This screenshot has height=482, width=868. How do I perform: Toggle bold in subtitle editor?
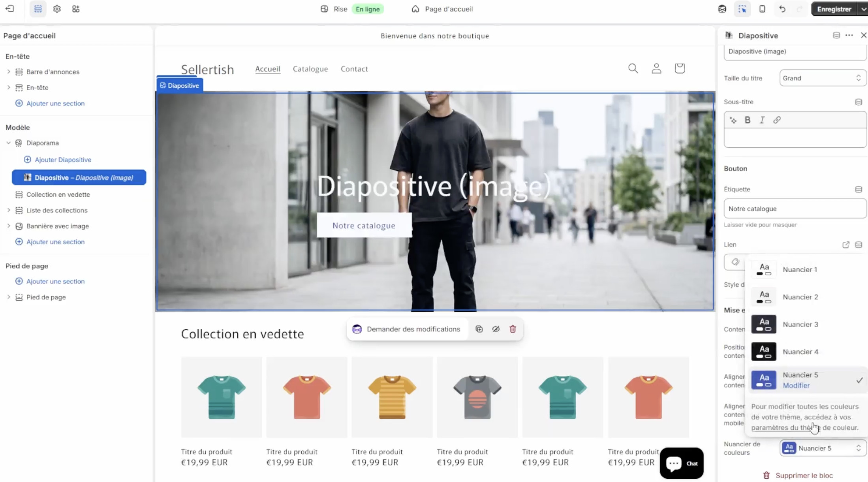pos(748,120)
